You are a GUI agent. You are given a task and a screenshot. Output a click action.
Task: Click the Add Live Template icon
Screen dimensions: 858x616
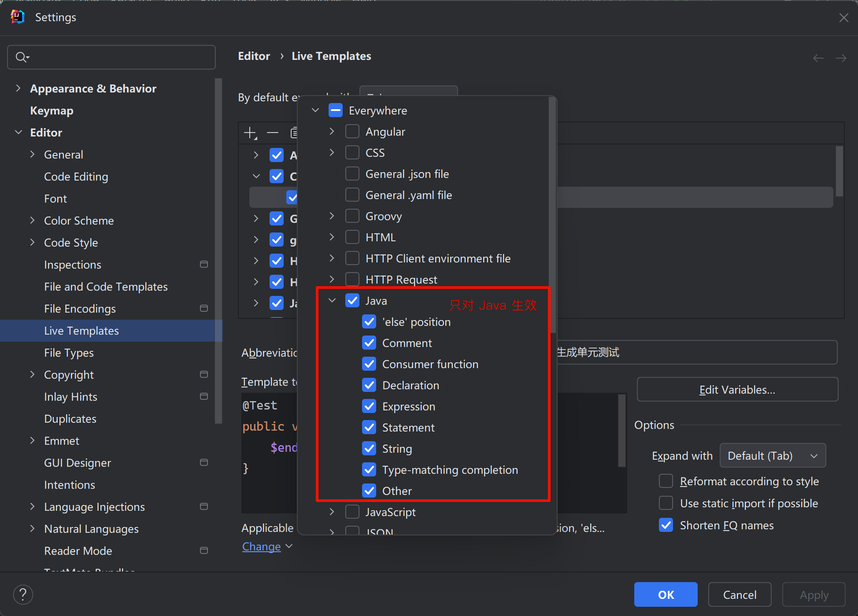tap(251, 135)
